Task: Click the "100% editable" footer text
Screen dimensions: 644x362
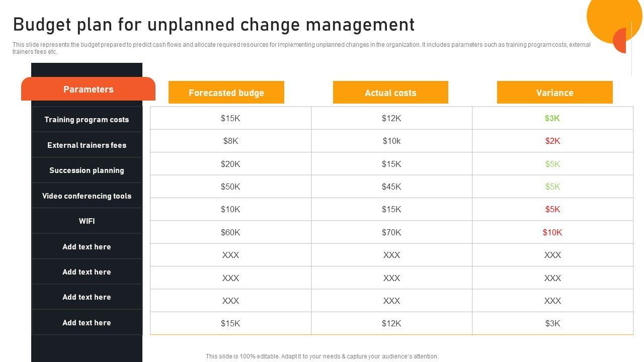Action: 322,356
